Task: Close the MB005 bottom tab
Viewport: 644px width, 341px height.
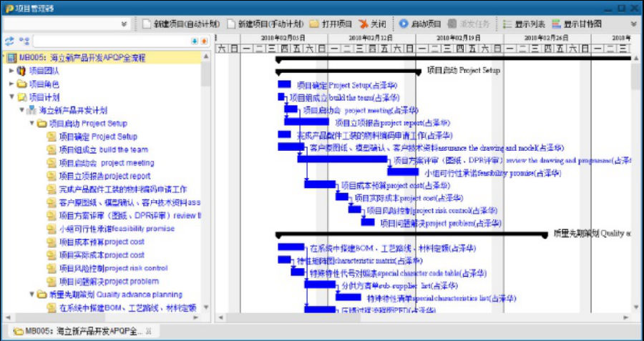Action: pos(149,331)
